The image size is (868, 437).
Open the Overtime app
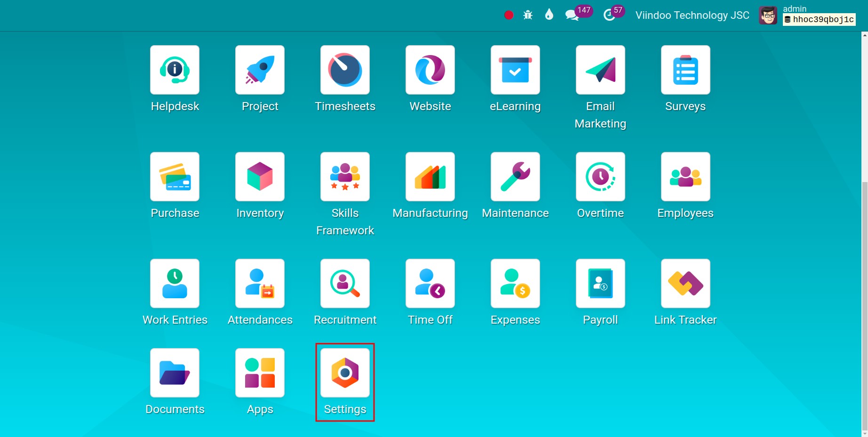[x=600, y=177]
